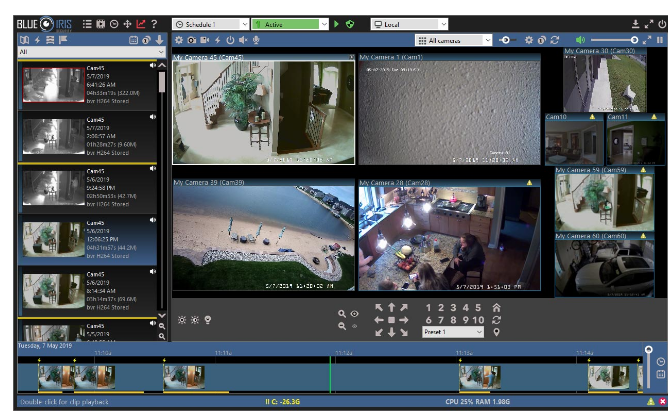Select PTZ preset number 5
The image size is (668, 416).
coord(479,308)
